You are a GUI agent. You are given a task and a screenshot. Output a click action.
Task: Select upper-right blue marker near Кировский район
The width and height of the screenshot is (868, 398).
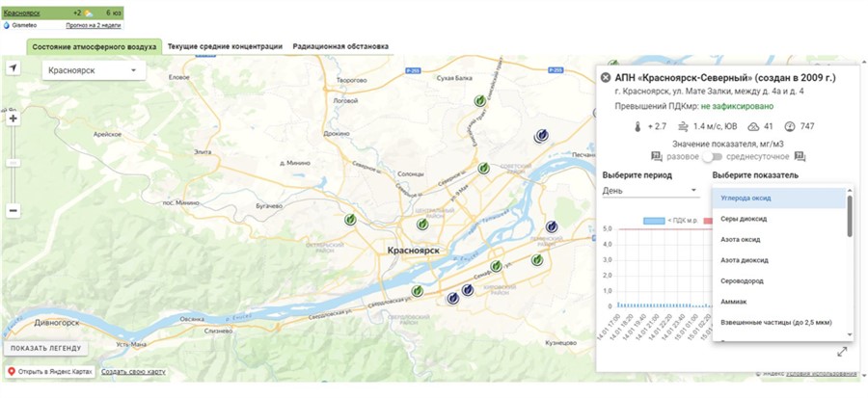(x=468, y=290)
